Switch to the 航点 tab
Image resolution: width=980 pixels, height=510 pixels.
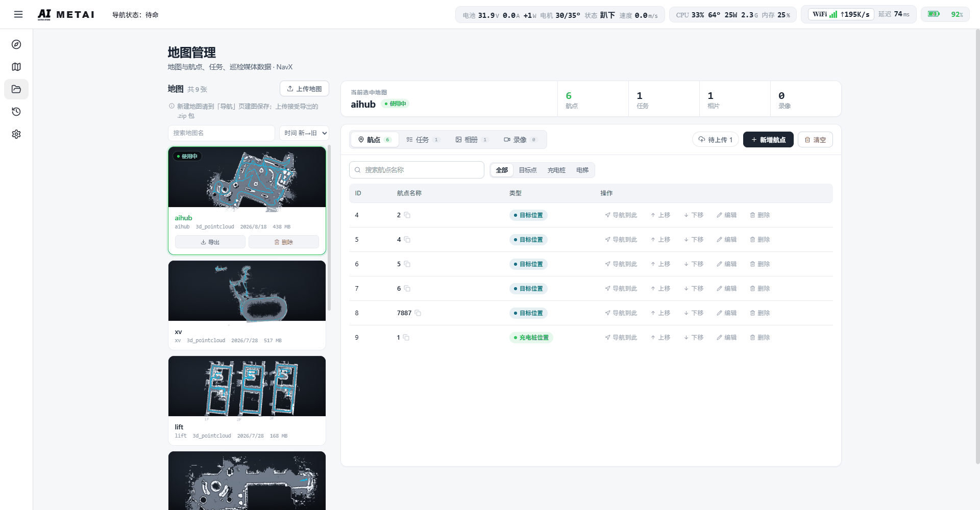pos(375,140)
